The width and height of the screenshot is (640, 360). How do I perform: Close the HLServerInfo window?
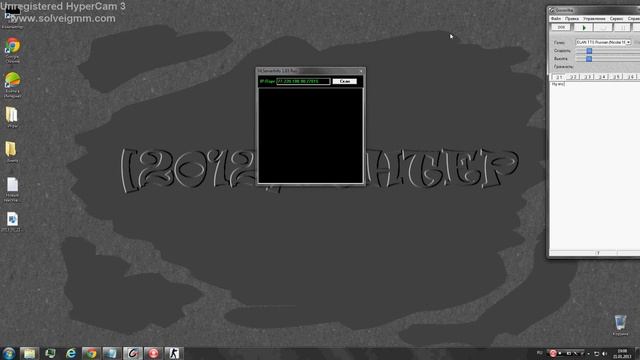(x=361, y=71)
